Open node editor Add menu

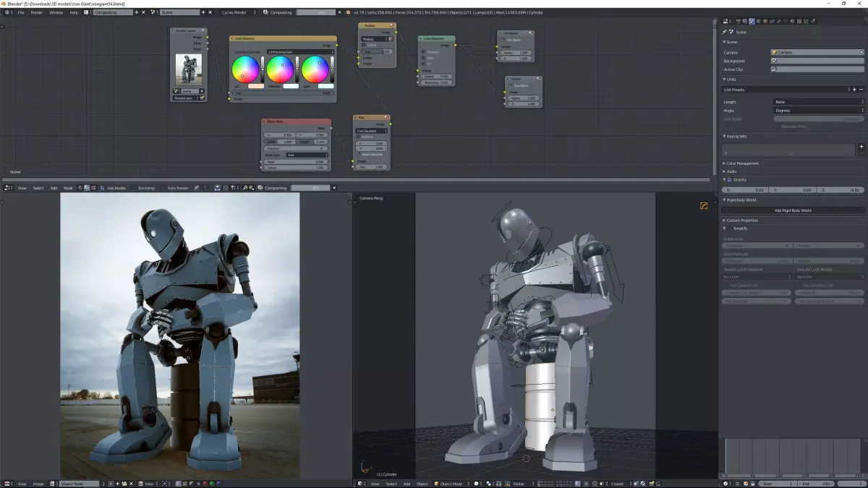coord(54,188)
